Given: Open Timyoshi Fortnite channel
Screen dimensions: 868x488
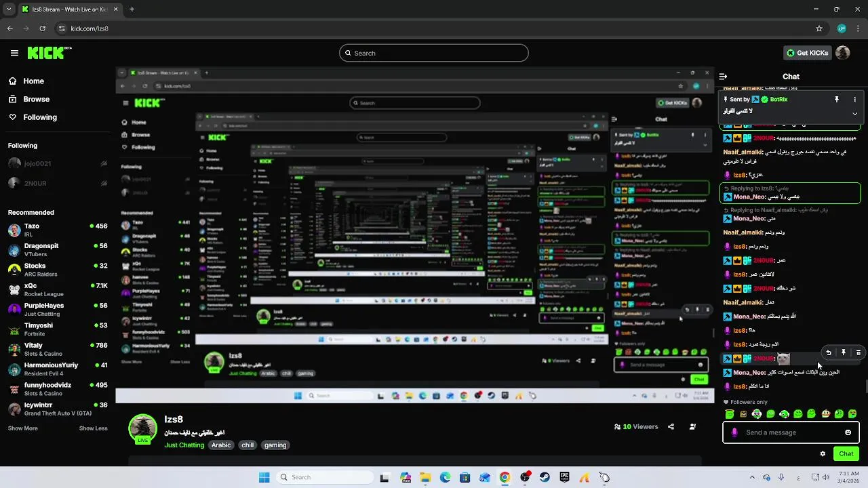Looking at the screenshot, I should click(58, 329).
